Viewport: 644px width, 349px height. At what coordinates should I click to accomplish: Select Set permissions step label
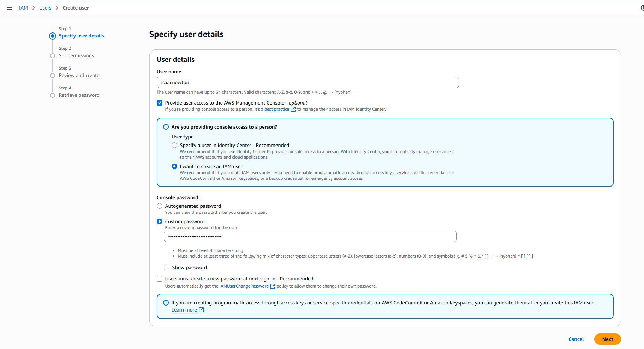click(76, 55)
